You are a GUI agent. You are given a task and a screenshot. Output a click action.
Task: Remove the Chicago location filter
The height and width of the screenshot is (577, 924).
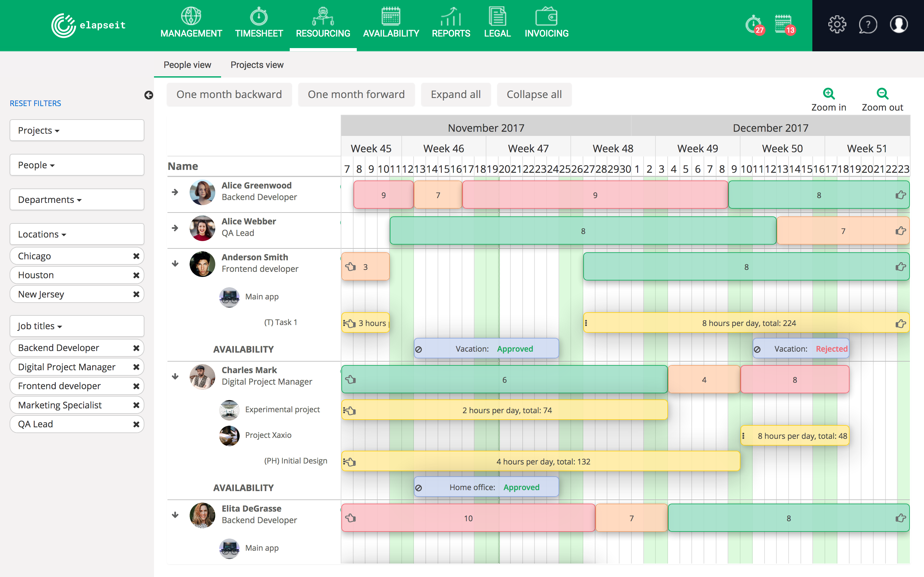[136, 255]
